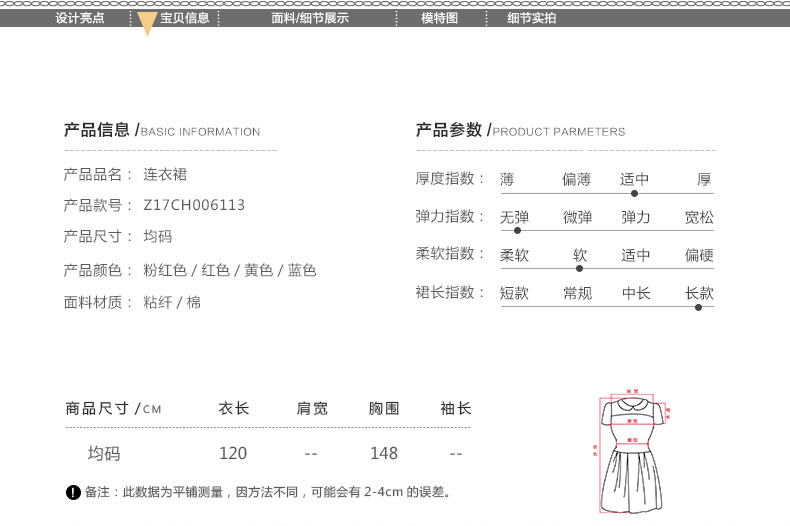Click the 粘纤 / 棉 fabric material text
The image size is (790, 526).
point(172,302)
